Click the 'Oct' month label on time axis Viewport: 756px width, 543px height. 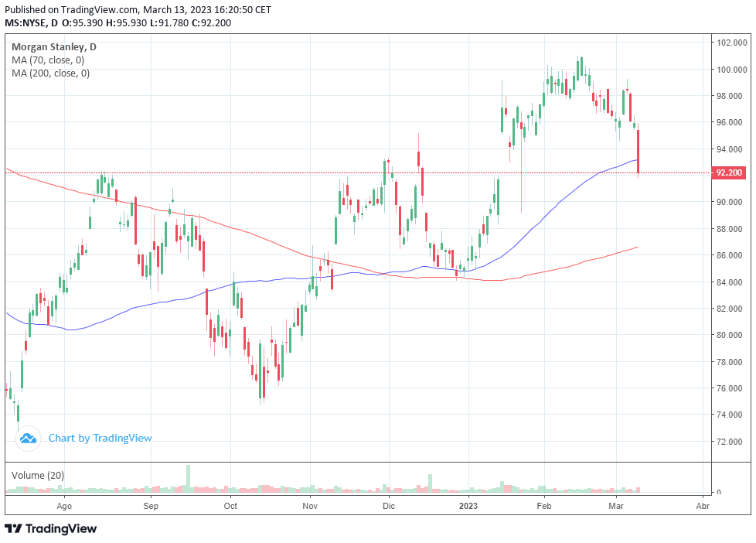coord(230,506)
